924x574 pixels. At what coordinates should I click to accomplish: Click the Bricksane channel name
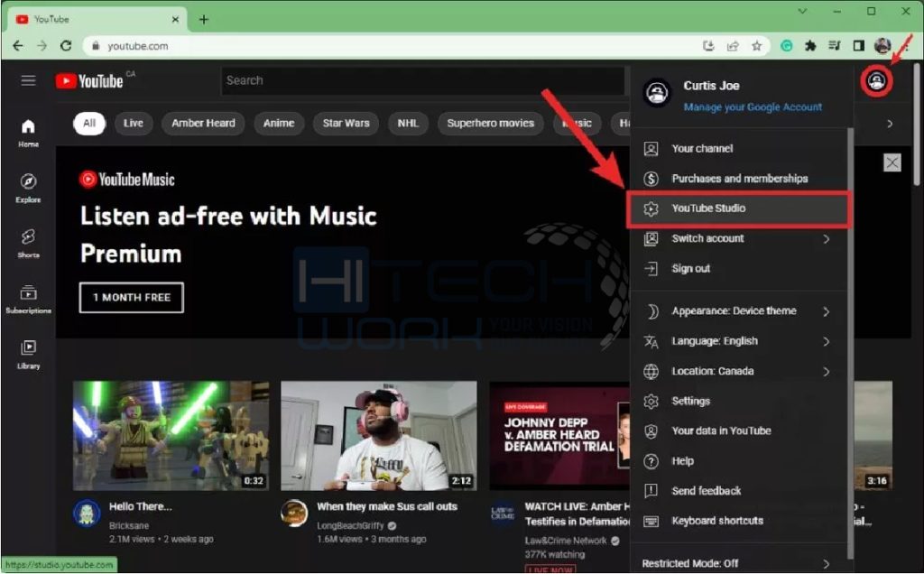point(129,525)
